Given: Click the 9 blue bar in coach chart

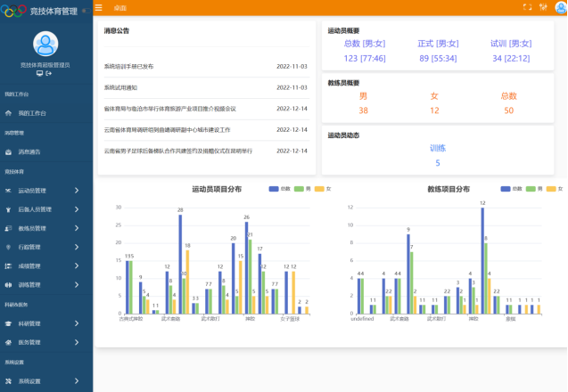Looking at the screenshot, I should click(x=408, y=274).
